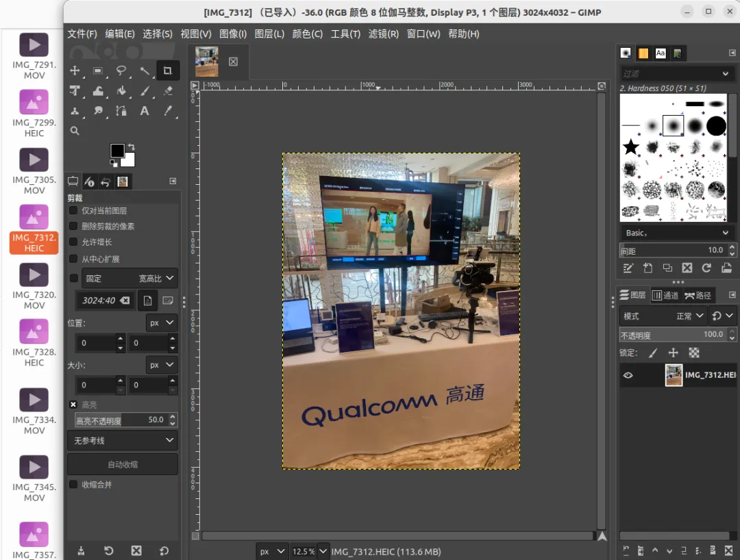This screenshot has height=560, width=740.
Task: Select the Eraser tool
Action: tap(168, 91)
